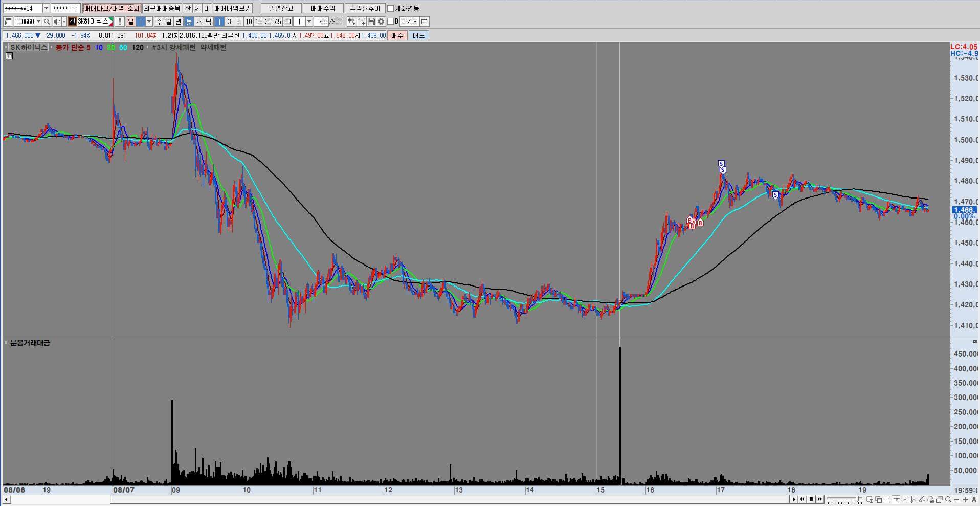Toggle the 분 minute chart button

click(x=189, y=21)
